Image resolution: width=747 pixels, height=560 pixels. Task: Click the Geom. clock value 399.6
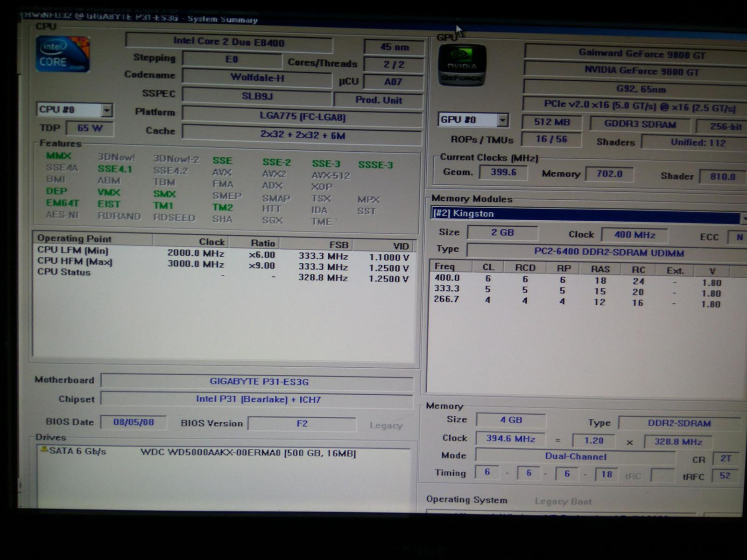coord(503,172)
